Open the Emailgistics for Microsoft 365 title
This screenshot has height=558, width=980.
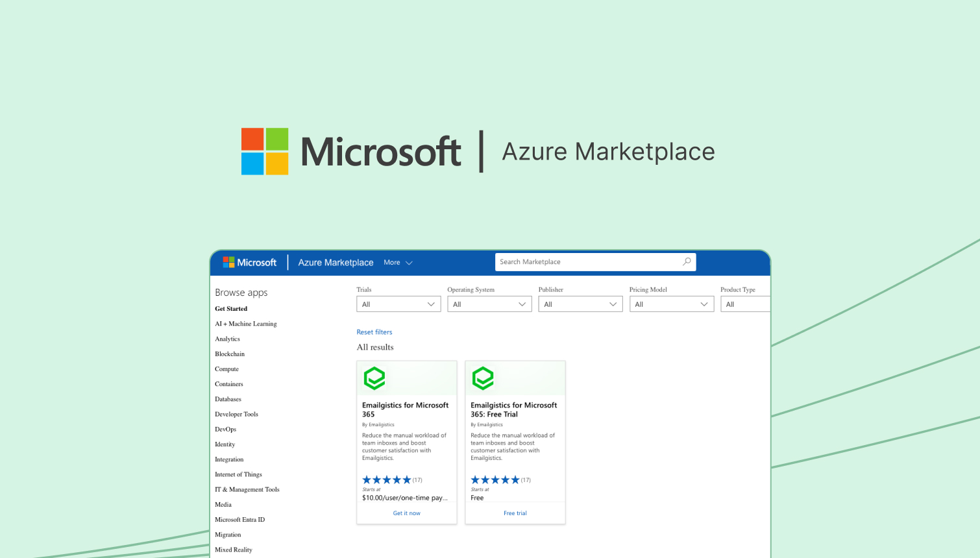tap(406, 409)
